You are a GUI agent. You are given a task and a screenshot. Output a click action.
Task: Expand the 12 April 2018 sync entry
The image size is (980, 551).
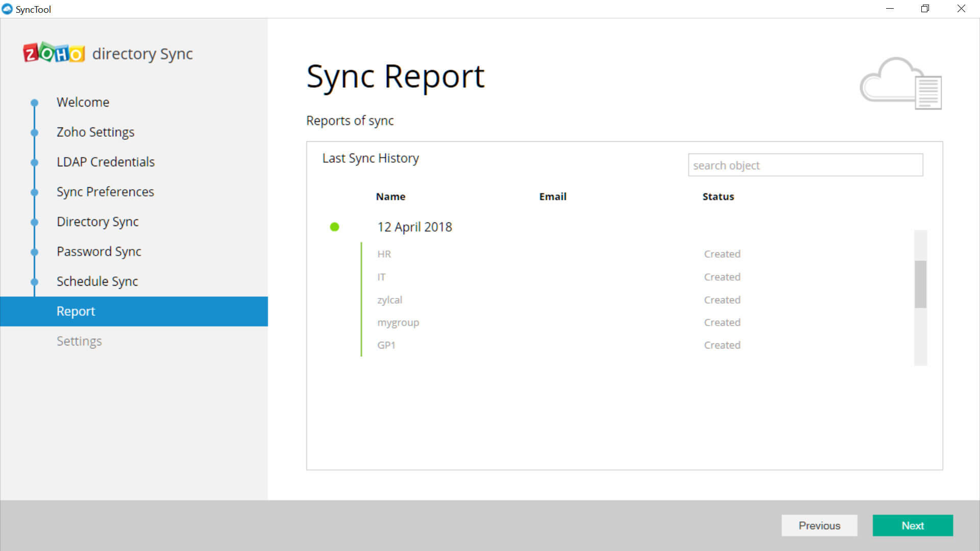point(414,227)
